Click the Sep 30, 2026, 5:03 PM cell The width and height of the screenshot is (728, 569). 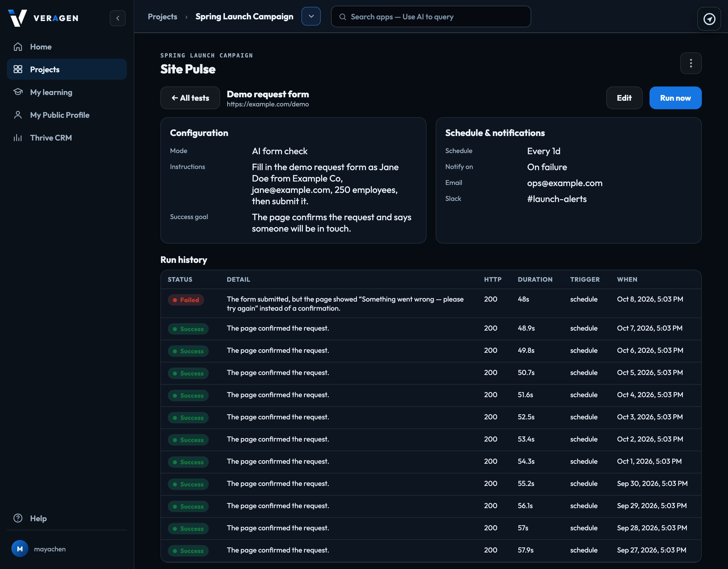click(652, 483)
